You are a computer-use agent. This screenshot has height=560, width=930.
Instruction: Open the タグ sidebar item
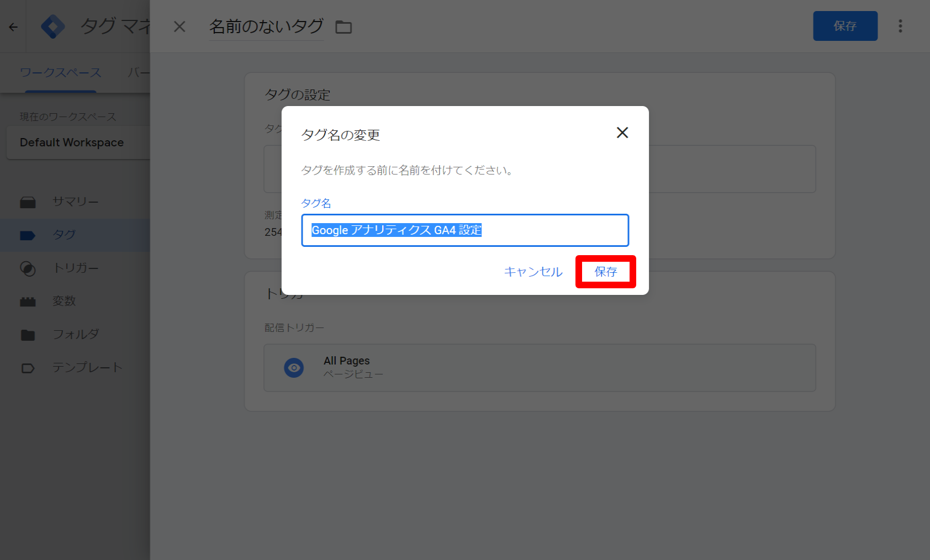tap(64, 235)
